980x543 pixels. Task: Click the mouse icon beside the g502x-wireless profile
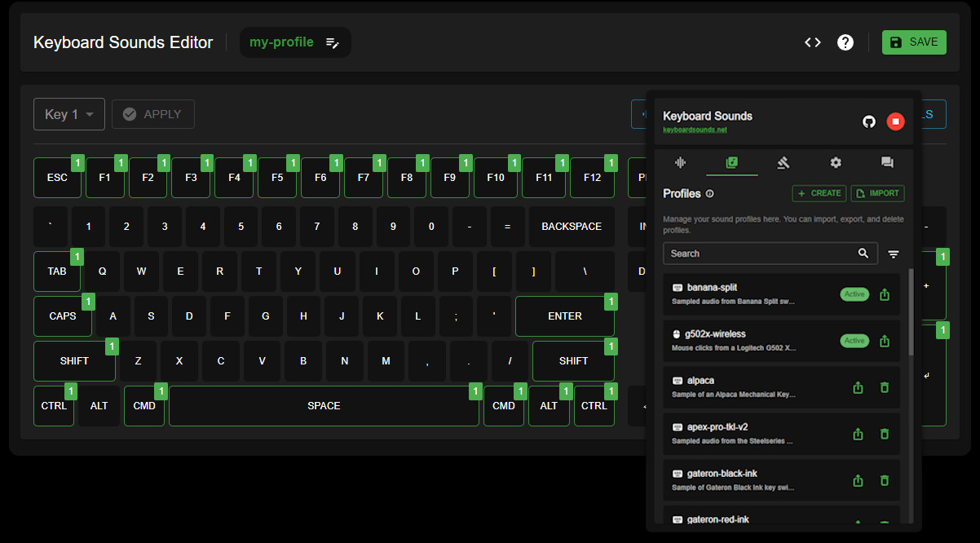677,334
